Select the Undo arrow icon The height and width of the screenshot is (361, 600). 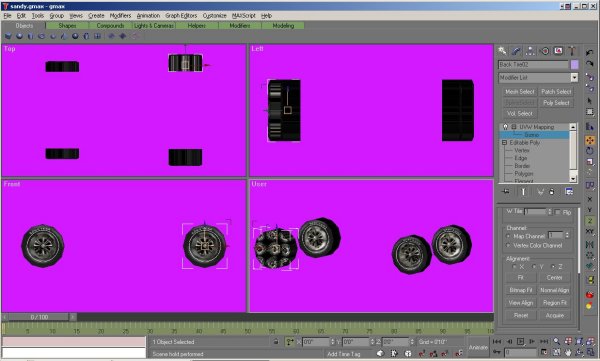point(590,52)
